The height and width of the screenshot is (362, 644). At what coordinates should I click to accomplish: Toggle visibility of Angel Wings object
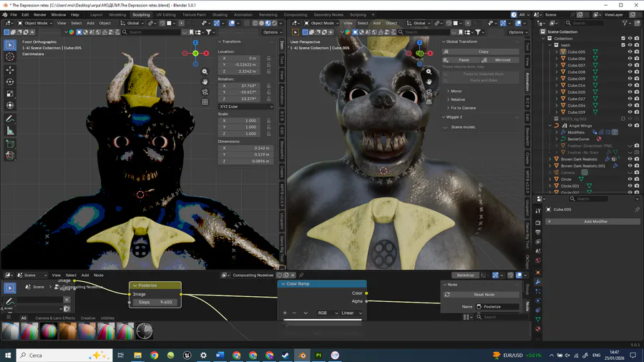coord(630,125)
